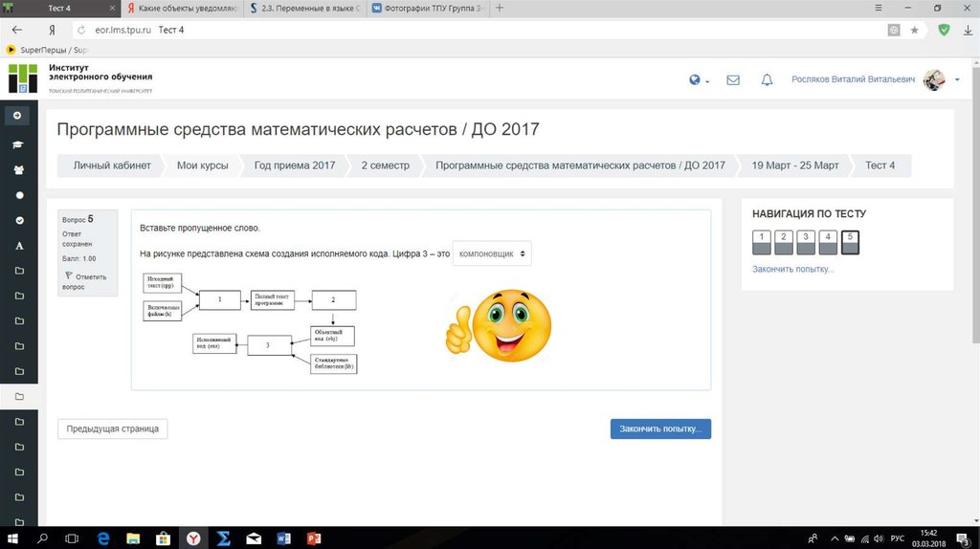The height and width of the screenshot is (549, 980).
Task: Click the browser back arrow
Action: 17,30
